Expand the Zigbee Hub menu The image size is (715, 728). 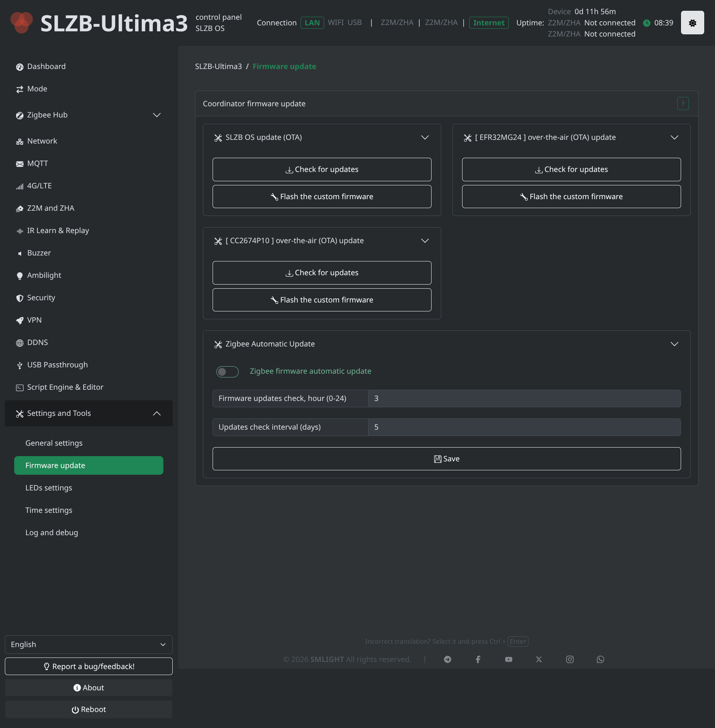click(x=89, y=115)
